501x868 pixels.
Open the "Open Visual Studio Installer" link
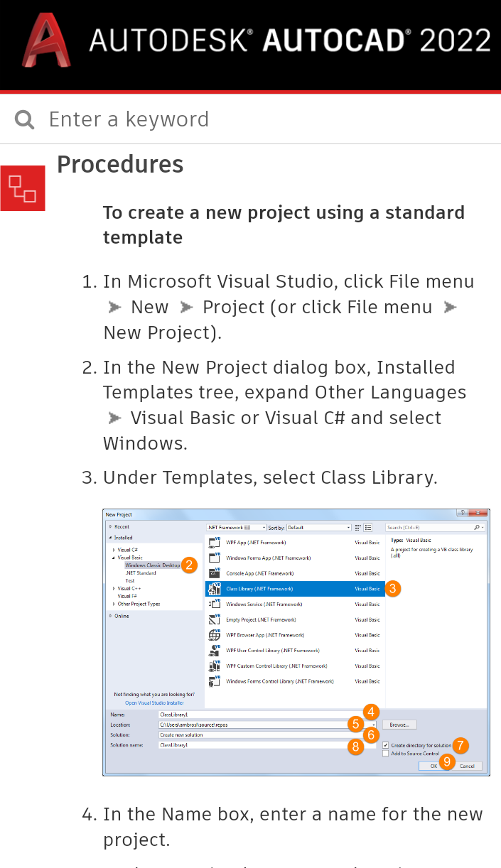[x=155, y=702]
